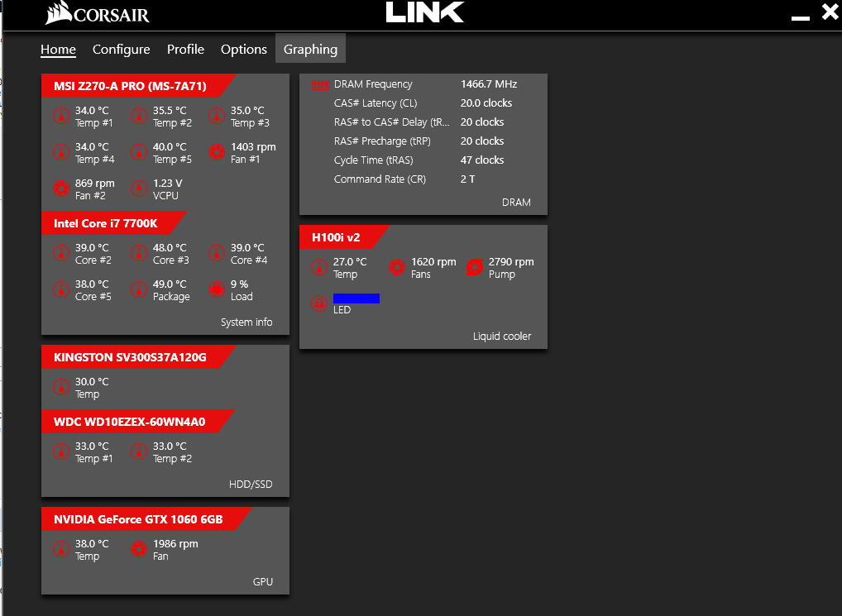Click the Fan #1 fan icon

[x=217, y=152]
